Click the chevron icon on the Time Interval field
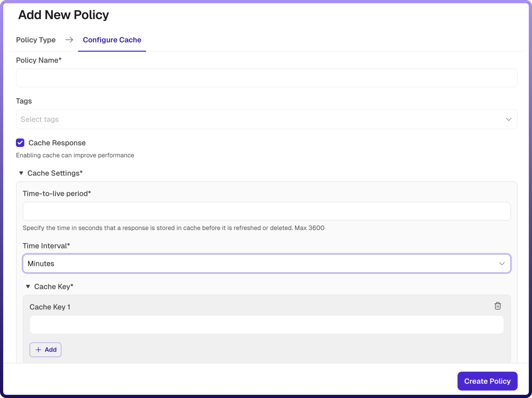 (502, 264)
